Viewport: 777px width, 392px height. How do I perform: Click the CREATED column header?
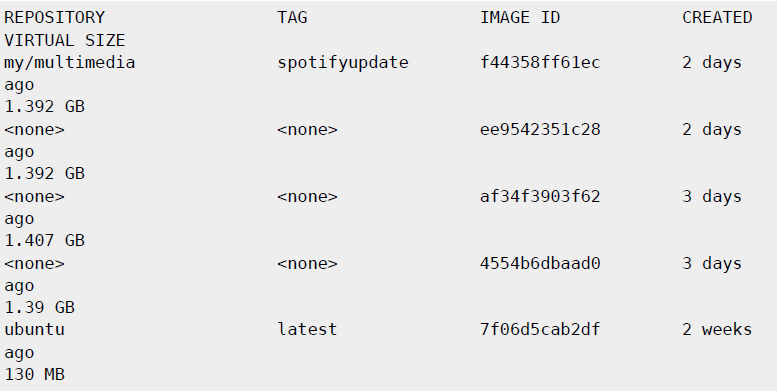717,18
